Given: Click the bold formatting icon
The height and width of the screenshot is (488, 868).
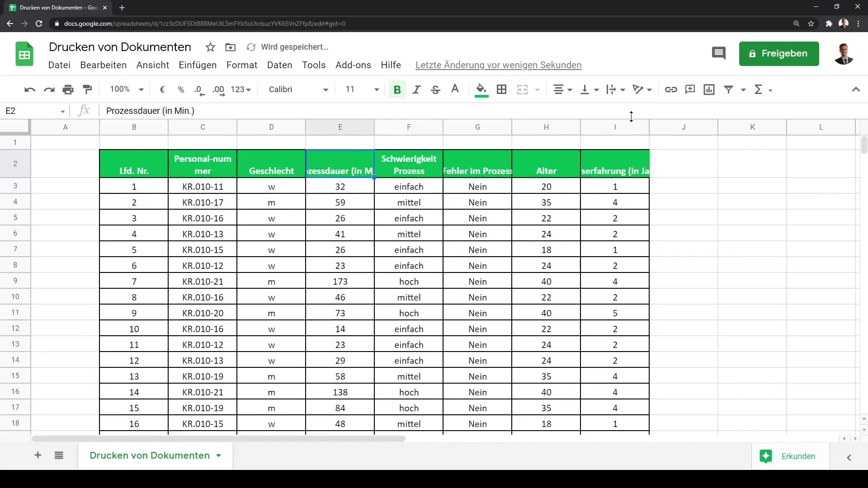Looking at the screenshot, I should tap(398, 89).
